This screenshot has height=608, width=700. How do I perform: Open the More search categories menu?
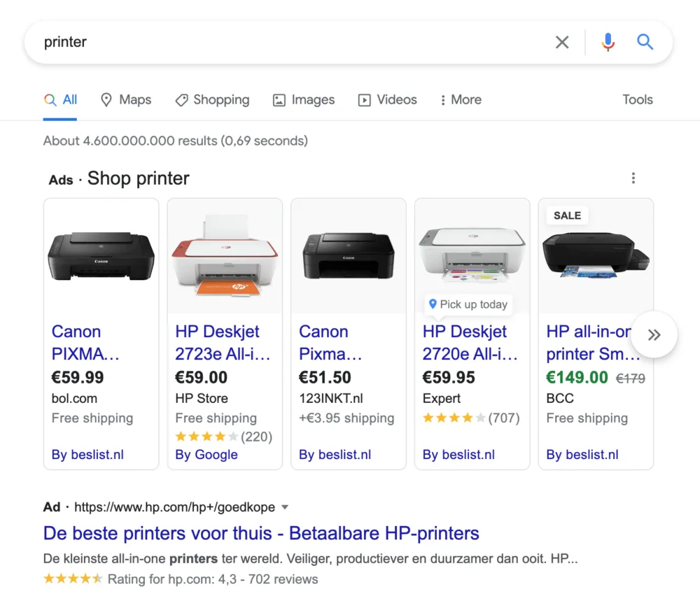(x=461, y=100)
